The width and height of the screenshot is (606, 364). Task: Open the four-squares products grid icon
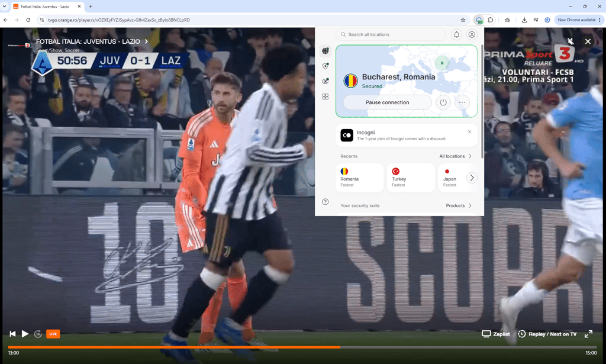(x=325, y=96)
